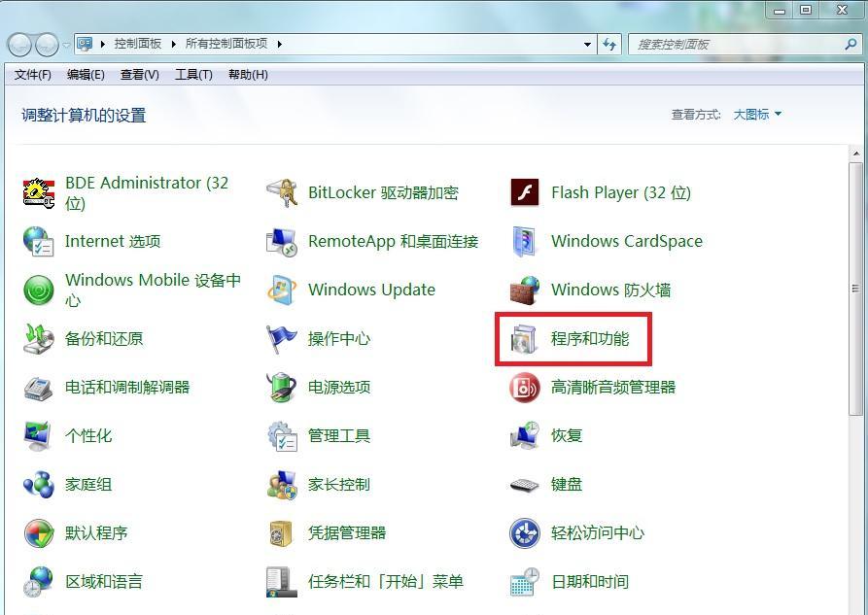This screenshot has height=615, width=868.
Task: Open the recent pages dropdown beside navigation buttons
Action: click(x=66, y=45)
